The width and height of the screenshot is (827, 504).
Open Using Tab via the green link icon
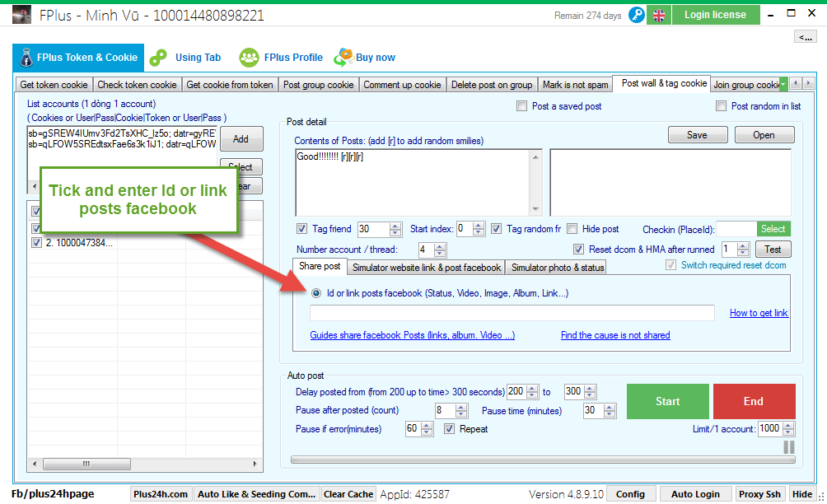tap(158, 58)
